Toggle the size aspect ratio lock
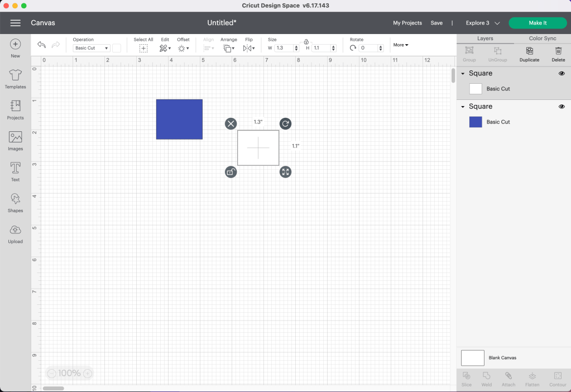The height and width of the screenshot is (392, 571). [x=306, y=42]
